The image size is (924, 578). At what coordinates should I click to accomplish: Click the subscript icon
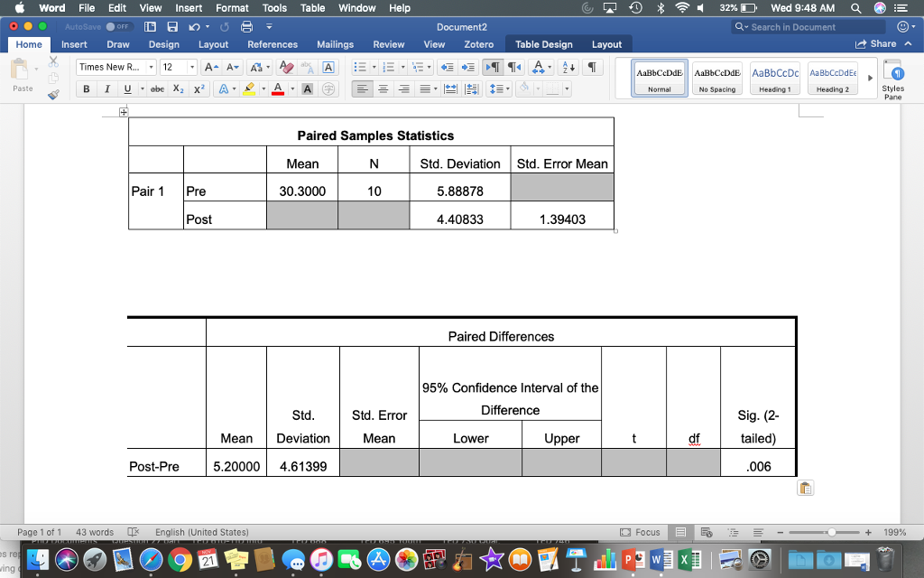click(x=178, y=89)
